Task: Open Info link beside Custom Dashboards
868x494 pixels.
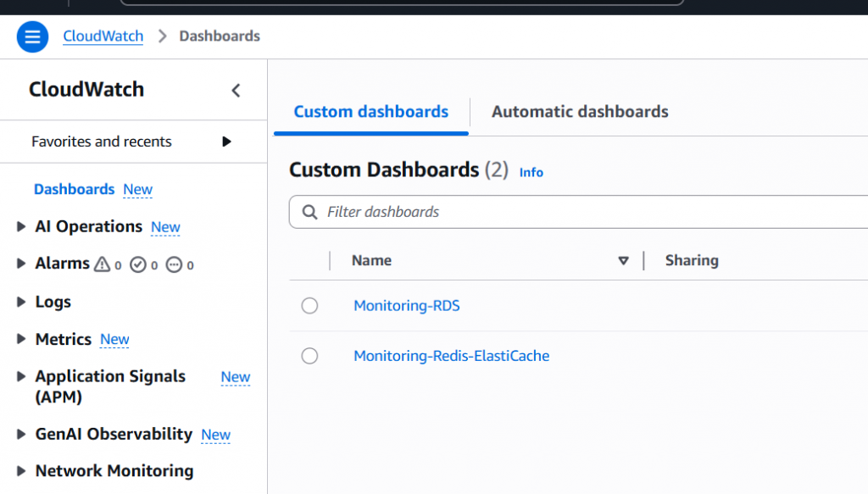Action: click(x=531, y=172)
